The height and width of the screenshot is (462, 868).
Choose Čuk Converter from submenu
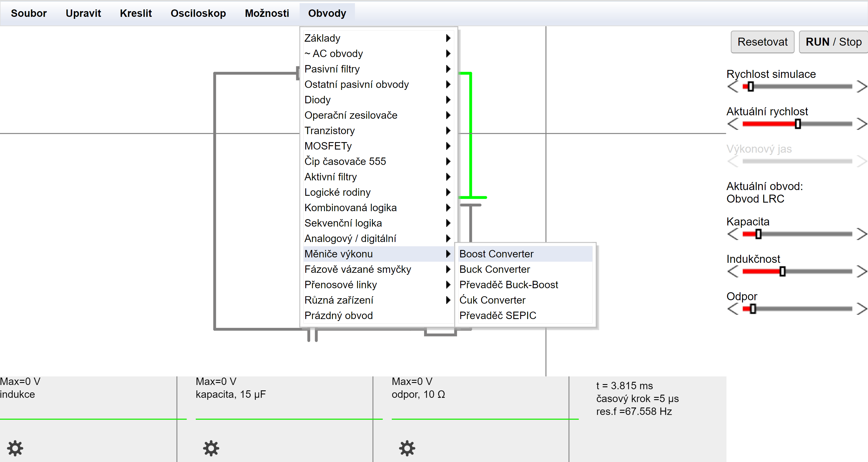tap(492, 300)
